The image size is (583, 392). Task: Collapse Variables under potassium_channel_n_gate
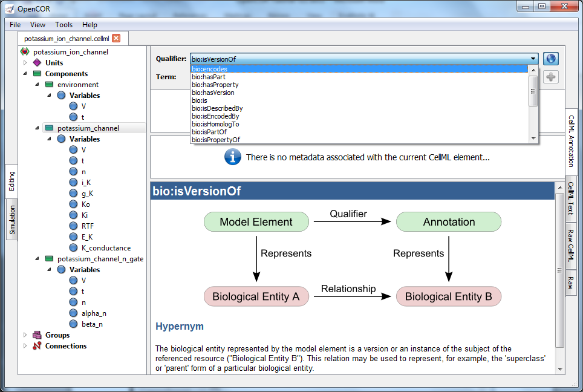pyautogui.click(x=49, y=269)
